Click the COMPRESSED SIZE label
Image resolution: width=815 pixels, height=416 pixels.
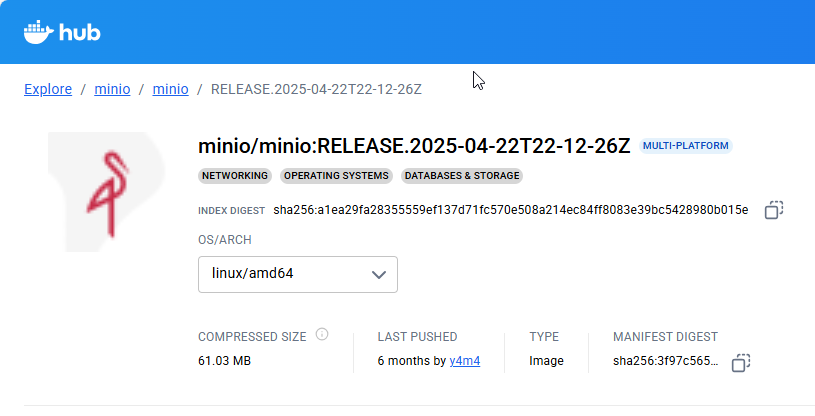coord(252,337)
